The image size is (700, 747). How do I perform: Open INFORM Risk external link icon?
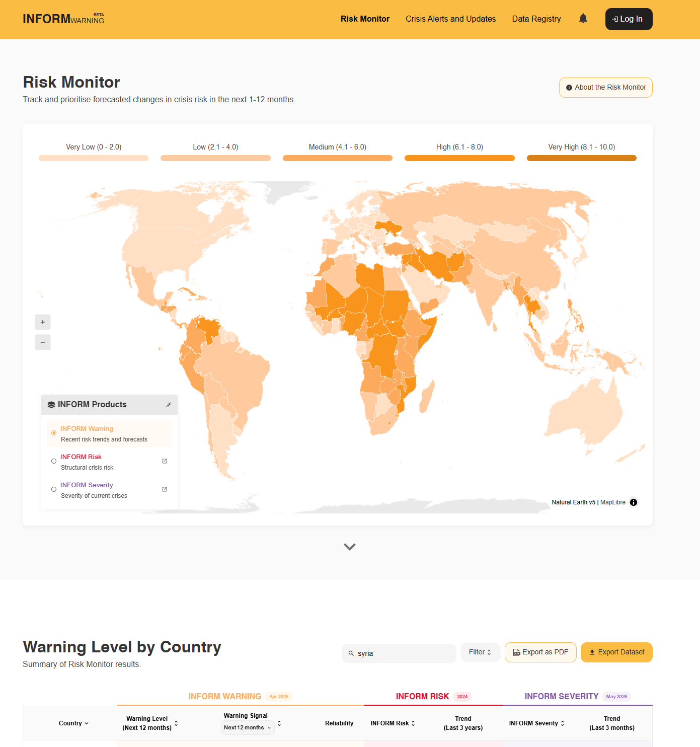point(165,461)
